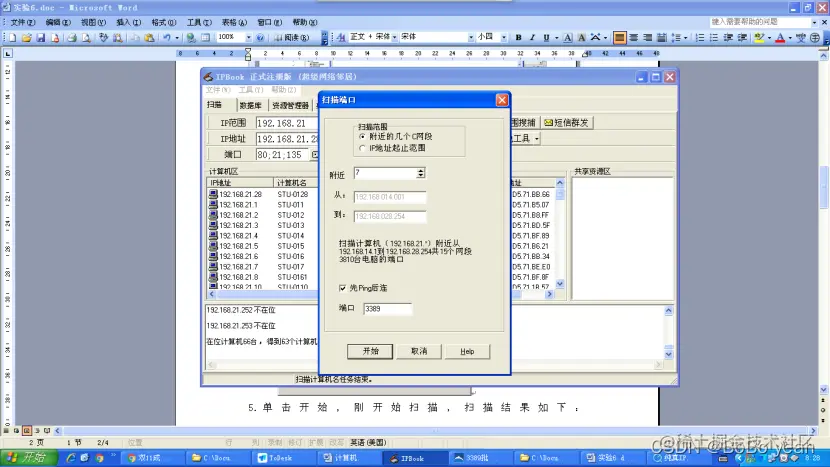Paste clipboard contents in Word toolbar

[x=150, y=38]
